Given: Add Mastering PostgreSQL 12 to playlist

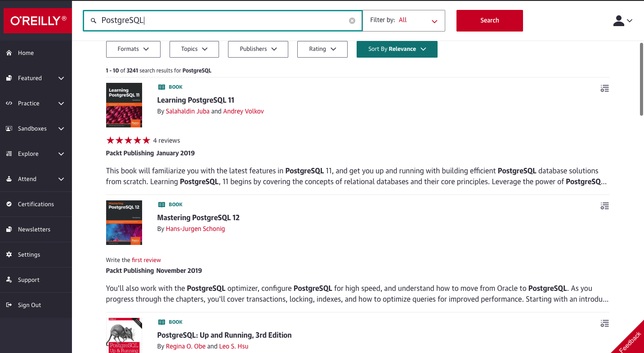Looking at the screenshot, I should pyautogui.click(x=605, y=206).
